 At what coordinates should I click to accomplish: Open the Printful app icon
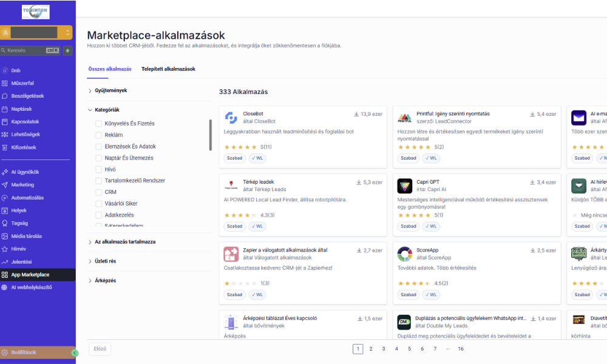coord(404,118)
